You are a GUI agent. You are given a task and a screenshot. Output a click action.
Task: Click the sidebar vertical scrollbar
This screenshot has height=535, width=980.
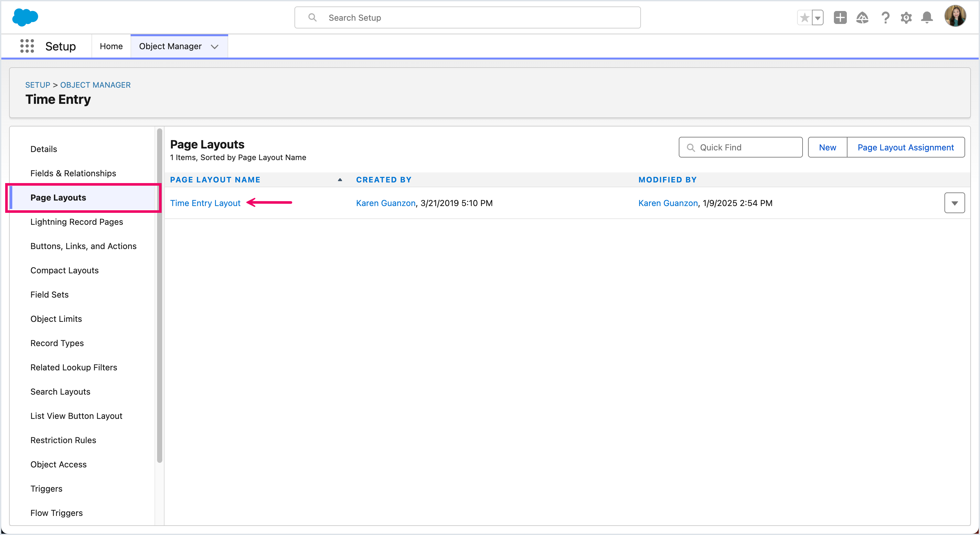click(x=159, y=296)
